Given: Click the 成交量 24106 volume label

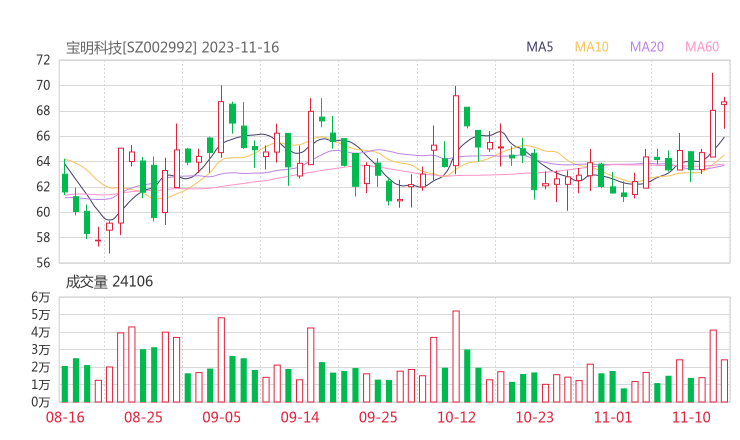Looking at the screenshot, I should pos(109,282).
